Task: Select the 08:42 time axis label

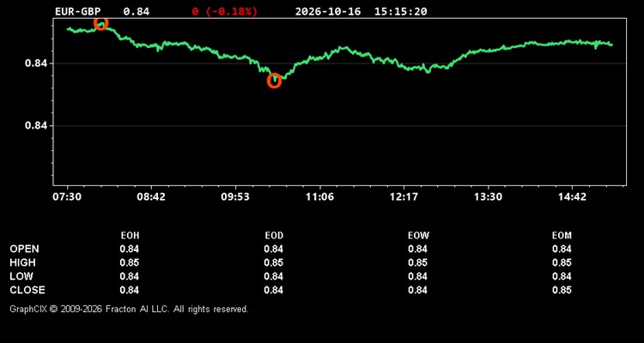Action: tap(151, 197)
